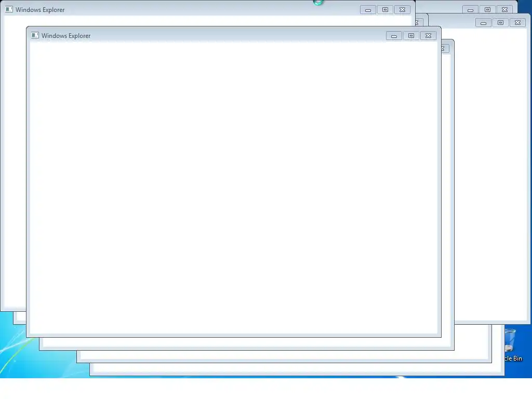Minimize the untitled background window reaching the right screen edge
Viewport: 532px width, 399px height.
click(483, 23)
